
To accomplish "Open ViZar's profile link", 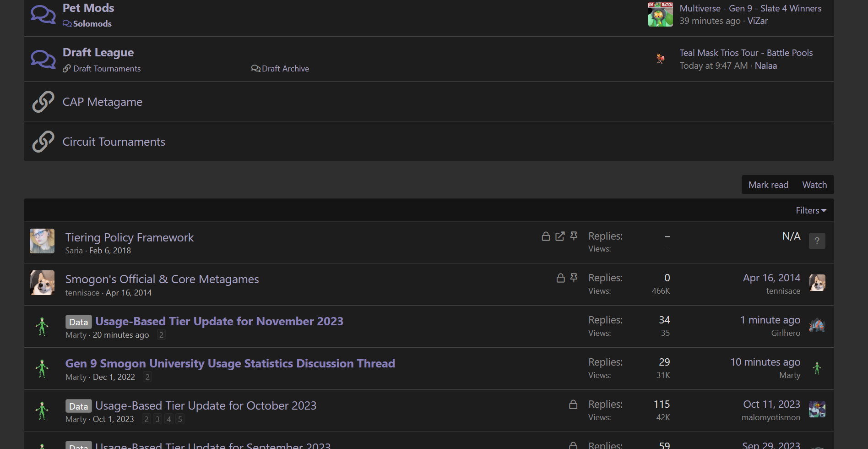I will 757,21.
